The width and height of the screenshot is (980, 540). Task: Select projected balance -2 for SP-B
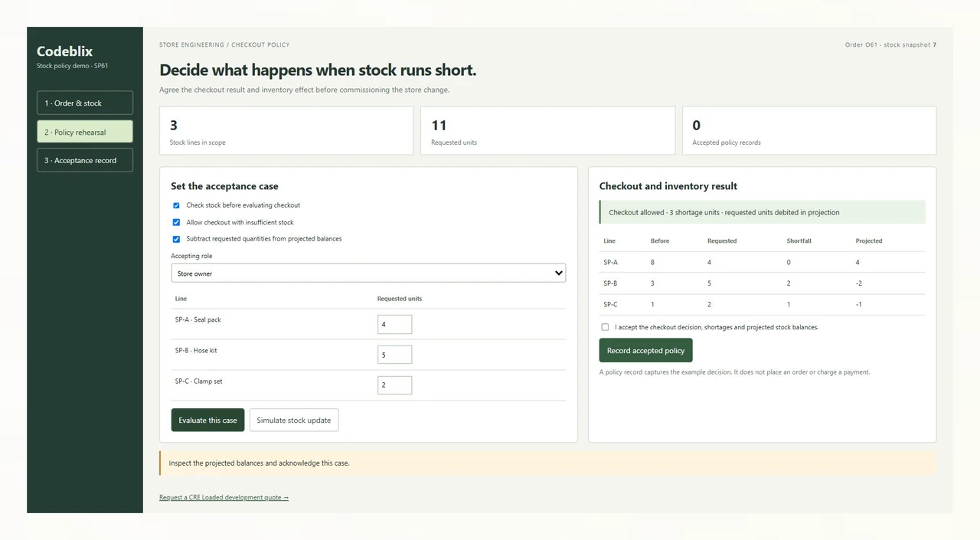[858, 283]
